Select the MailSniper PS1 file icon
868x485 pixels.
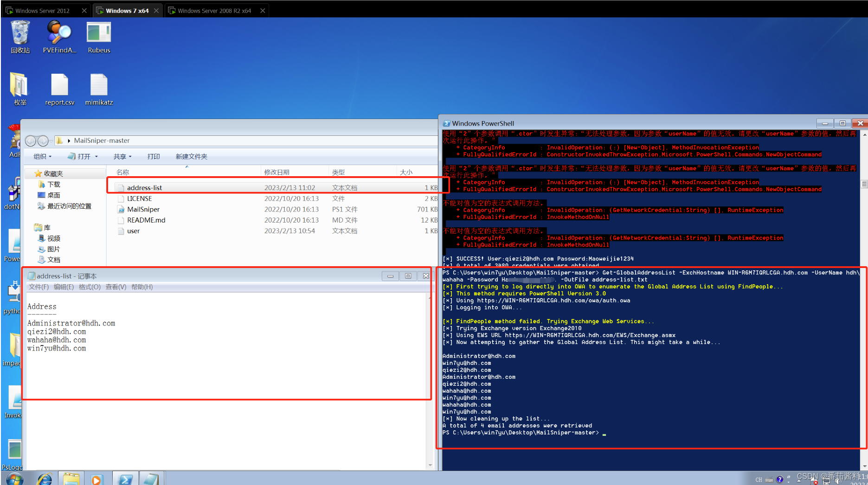[121, 210]
